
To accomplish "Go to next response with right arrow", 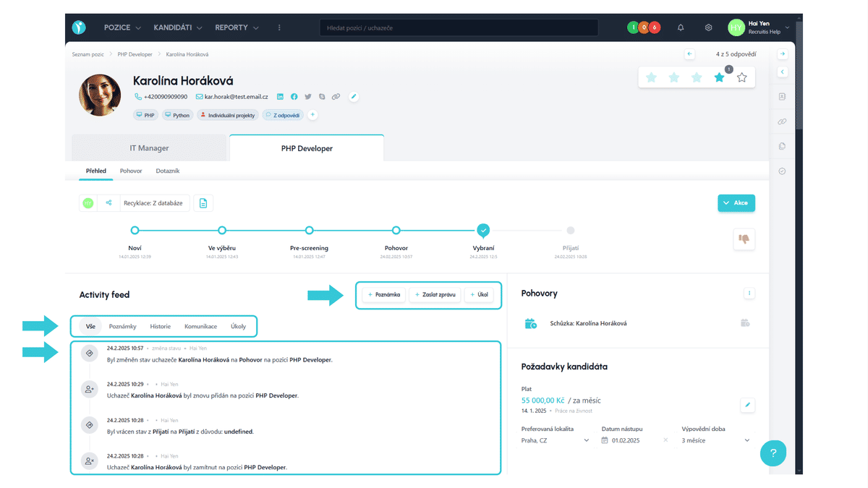I will [x=783, y=54].
